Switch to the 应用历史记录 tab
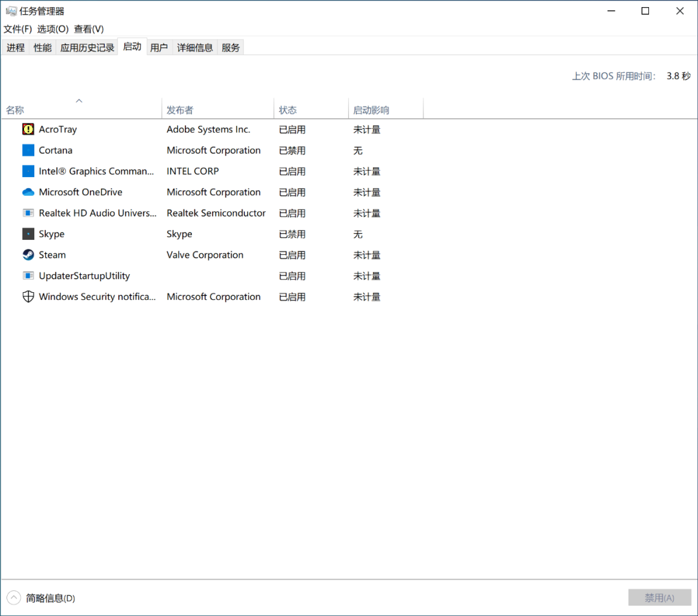 [87, 48]
